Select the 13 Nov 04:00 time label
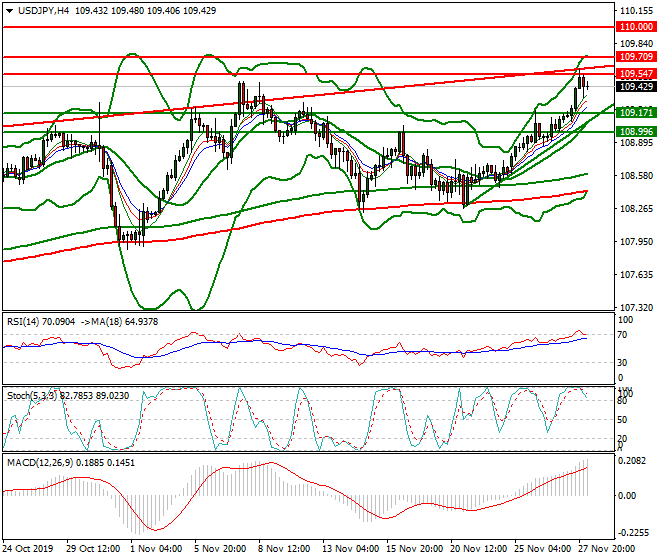 click(350, 549)
